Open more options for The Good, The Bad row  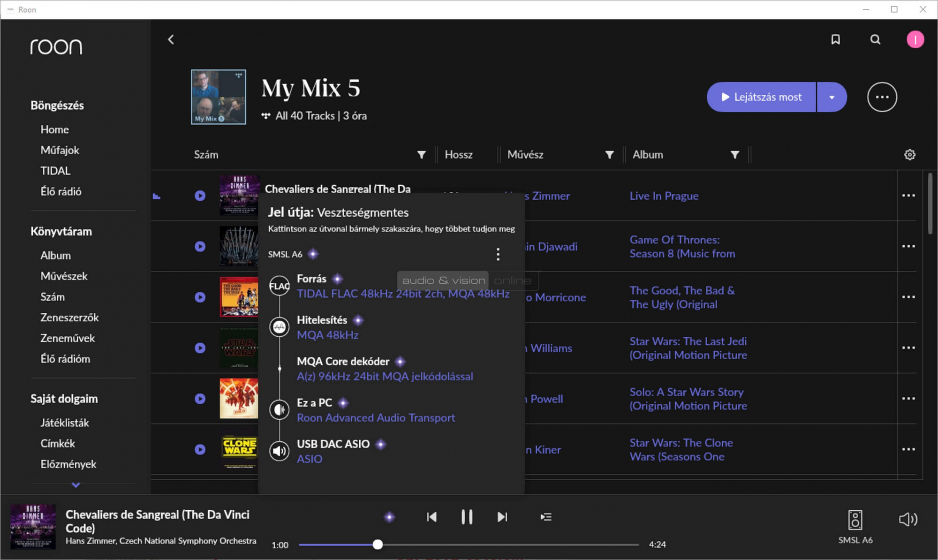point(908,297)
